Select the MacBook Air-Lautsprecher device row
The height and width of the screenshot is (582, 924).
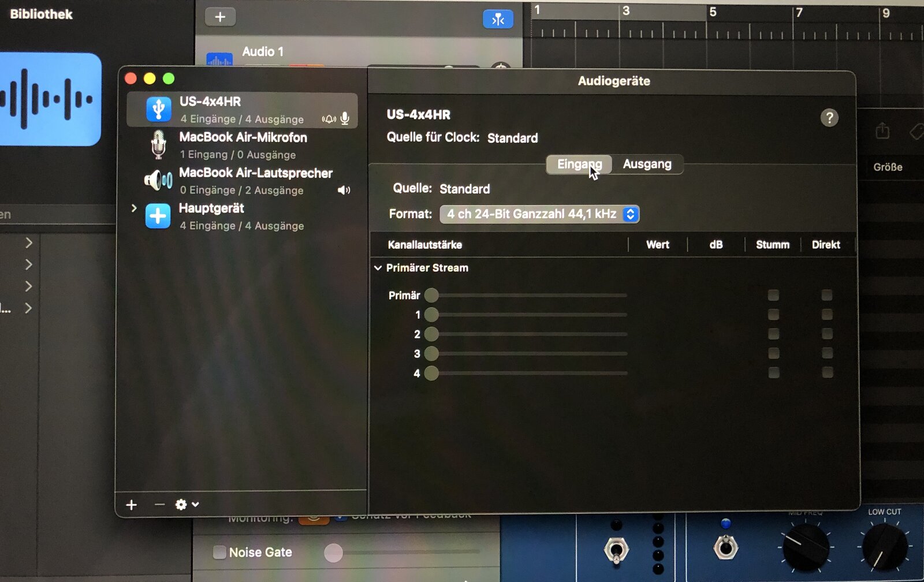tap(242, 181)
